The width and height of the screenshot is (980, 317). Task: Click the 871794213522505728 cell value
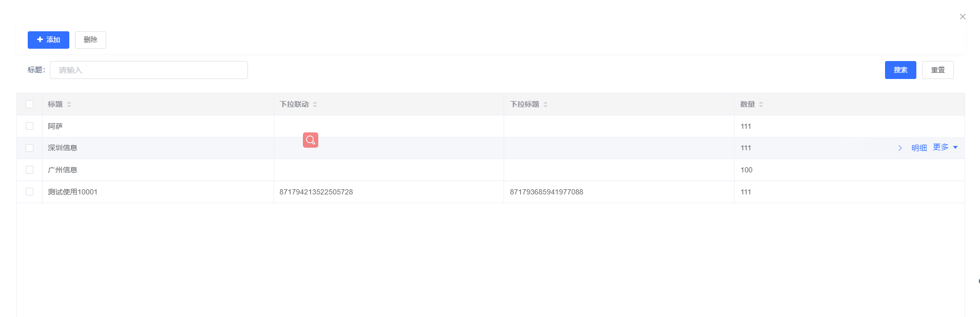point(316,192)
